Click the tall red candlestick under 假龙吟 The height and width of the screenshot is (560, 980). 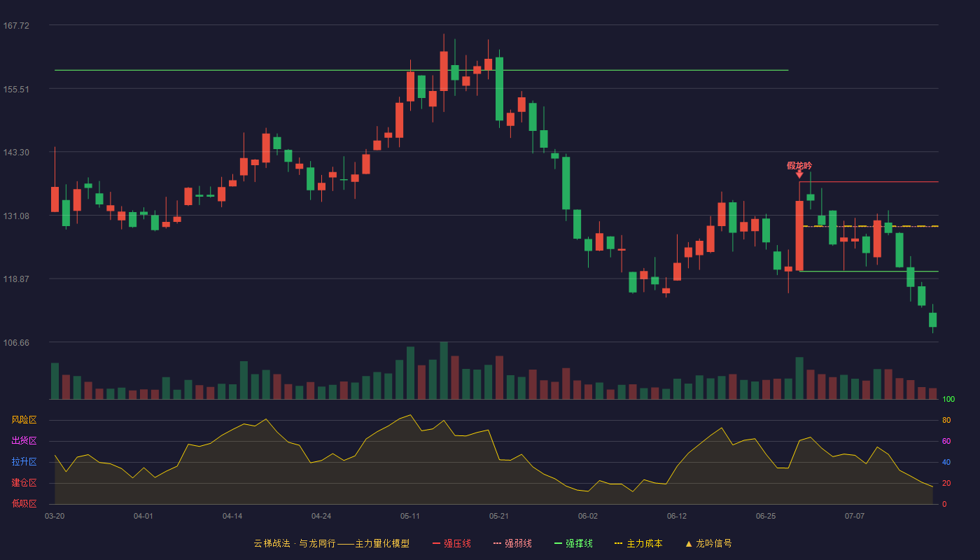tap(799, 236)
